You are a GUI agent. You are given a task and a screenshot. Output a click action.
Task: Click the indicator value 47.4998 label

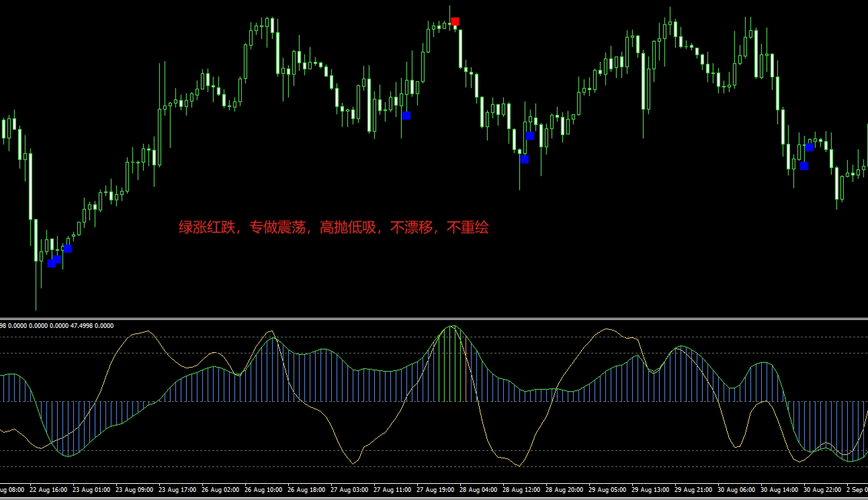(x=83, y=326)
